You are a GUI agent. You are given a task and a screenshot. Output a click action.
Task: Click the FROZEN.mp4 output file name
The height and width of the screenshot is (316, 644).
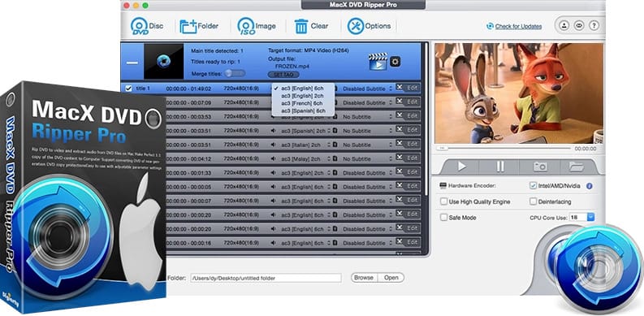point(292,66)
